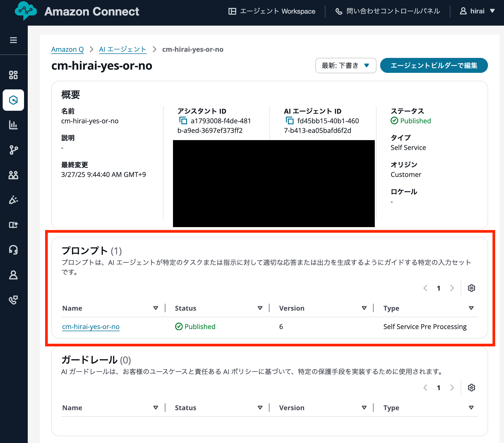Click the AI エージェント breadcrumb link
Image resolution: width=504 pixels, height=443 pixels.
(123, 49)
